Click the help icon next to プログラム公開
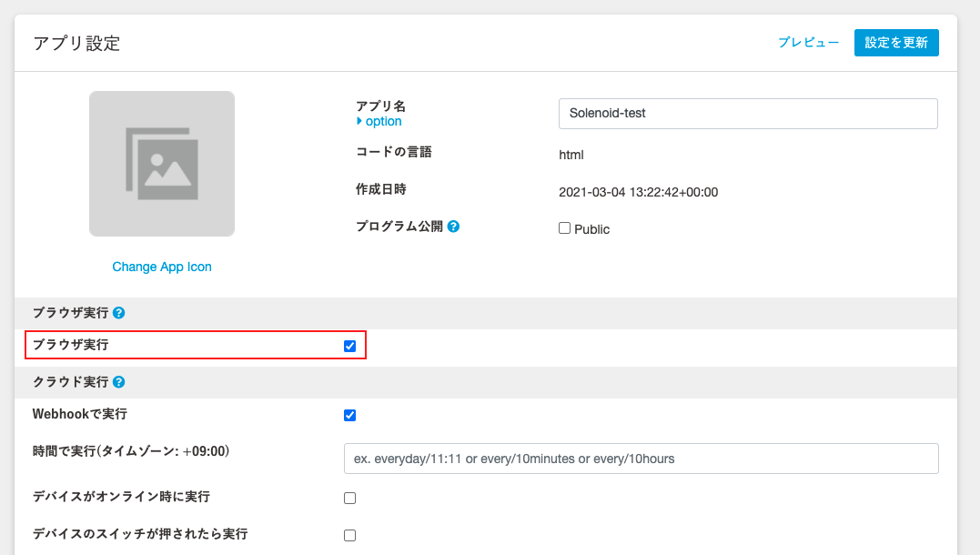The width and height of the screenshot is (980, 555). pyautogui.click(x=454, y=227)
